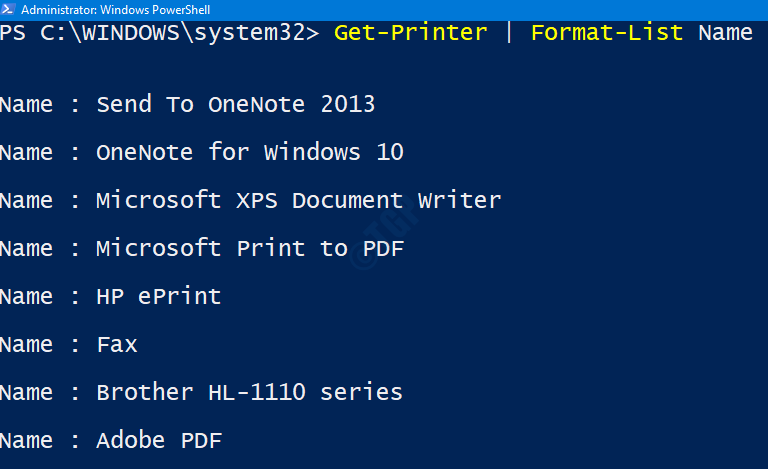Click the 'Name' label beside Fax
The image size is (768, 469).
click(26, 345)
